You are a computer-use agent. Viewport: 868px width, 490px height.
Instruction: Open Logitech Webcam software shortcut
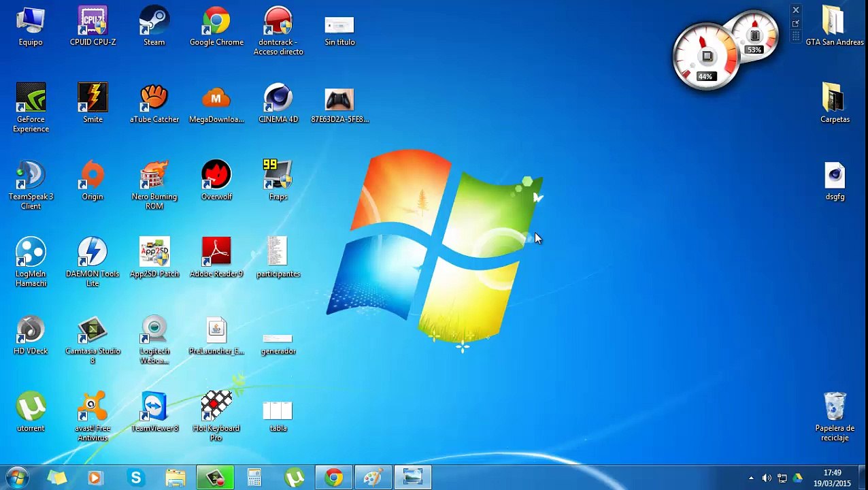pos(154,340)
